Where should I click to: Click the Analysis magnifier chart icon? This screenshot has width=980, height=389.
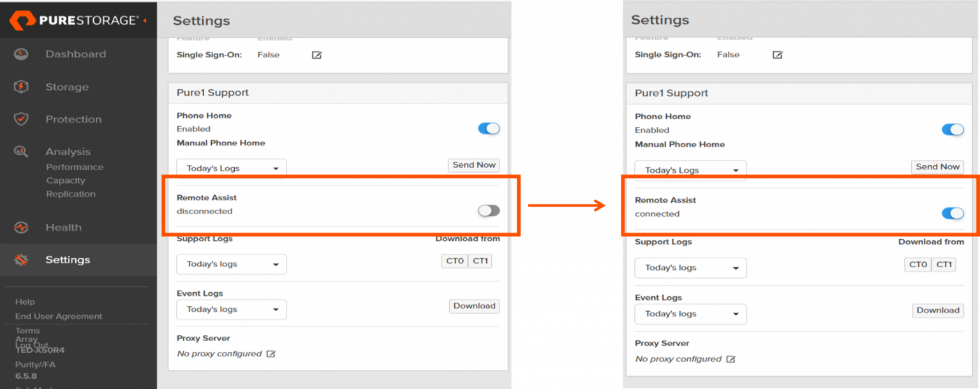tap(21, 152)
